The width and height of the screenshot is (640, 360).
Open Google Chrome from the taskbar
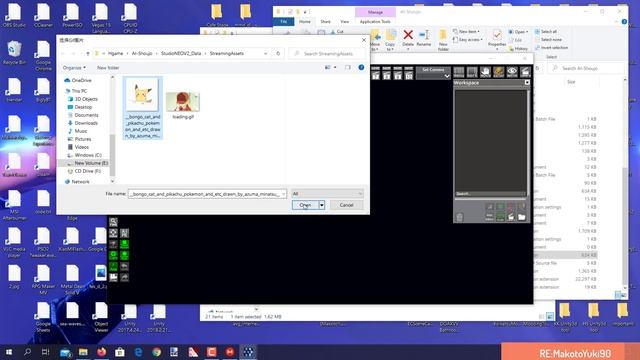click(156, 352)
